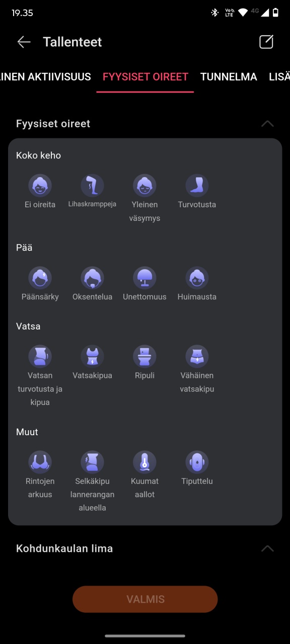Open the edit note icon

click(x=266, y=42)
